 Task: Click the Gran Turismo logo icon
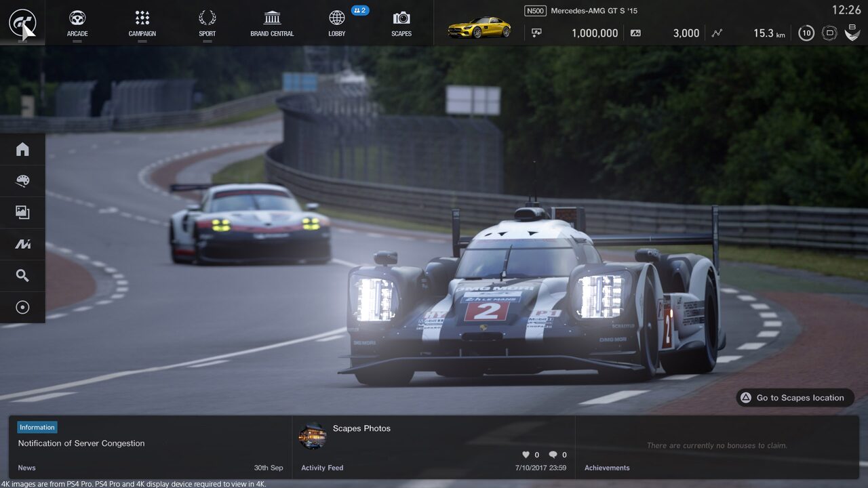22,22
